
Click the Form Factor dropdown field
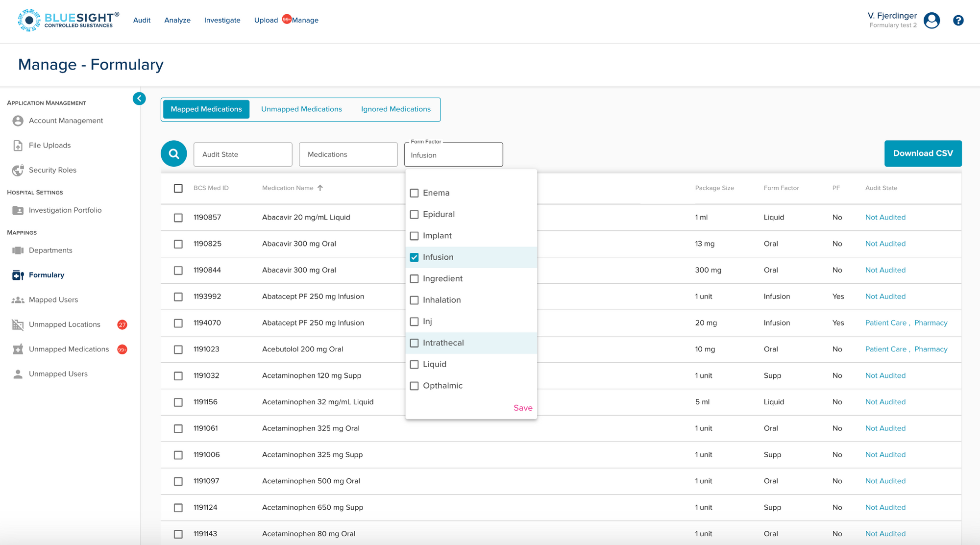[453, 155]
